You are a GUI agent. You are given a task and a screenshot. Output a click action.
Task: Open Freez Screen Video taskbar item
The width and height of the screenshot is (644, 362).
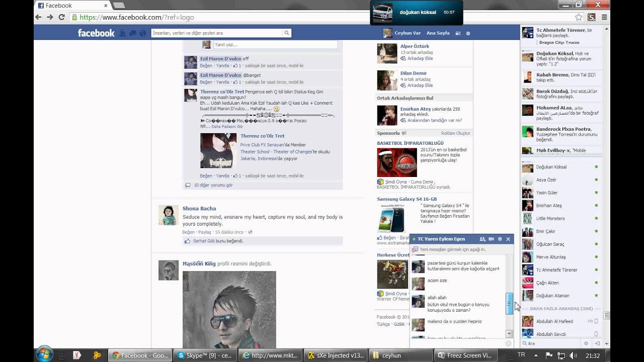(x=466, y=355)
